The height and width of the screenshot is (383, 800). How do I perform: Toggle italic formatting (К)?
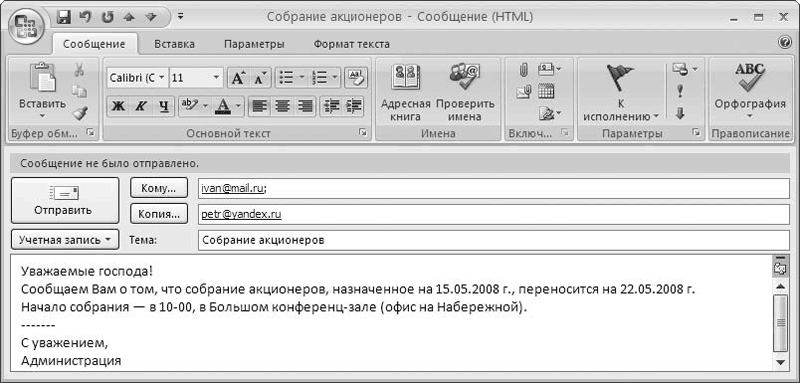[140, 106]
